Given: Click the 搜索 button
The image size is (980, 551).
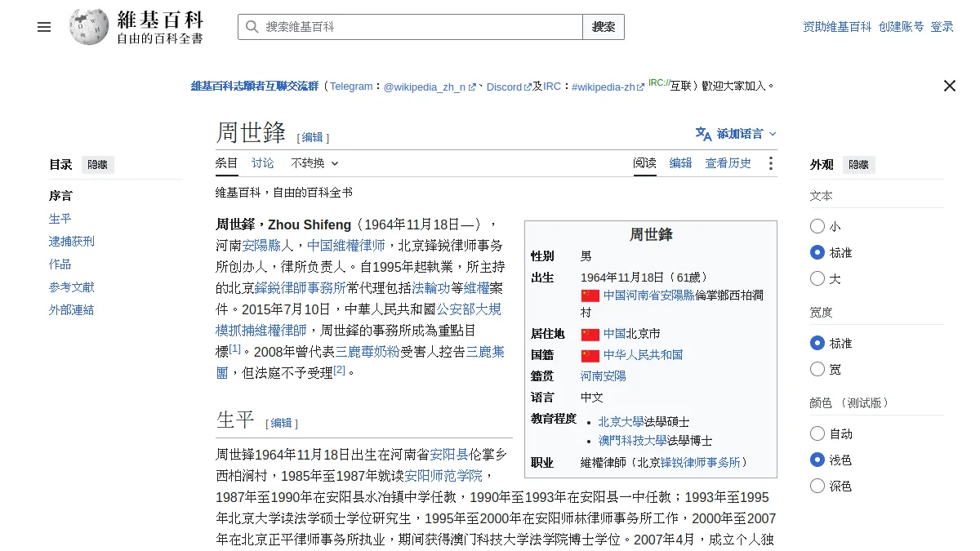Looking at the screenshot, I should coord(604,27).
